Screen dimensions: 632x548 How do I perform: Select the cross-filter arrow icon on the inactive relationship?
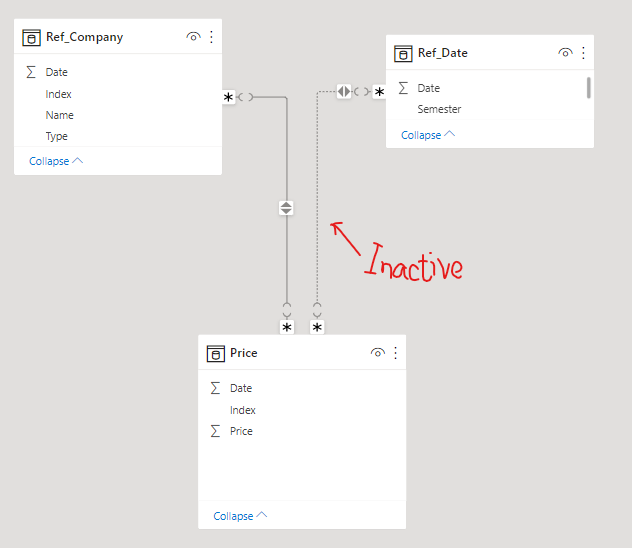click(344, 91)
